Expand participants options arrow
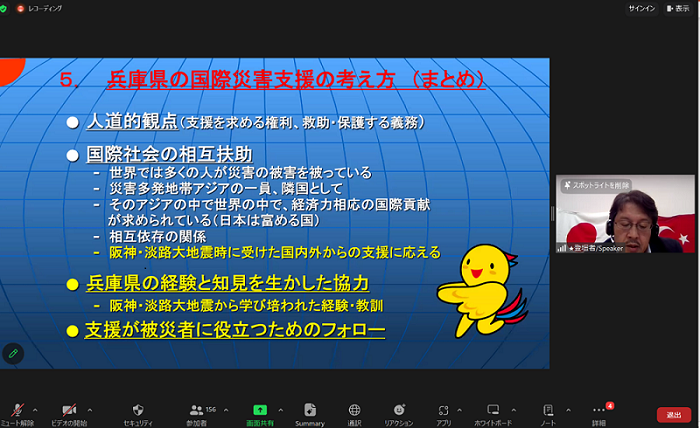This screenshot has width=700, height=428. tap(226, 410)
